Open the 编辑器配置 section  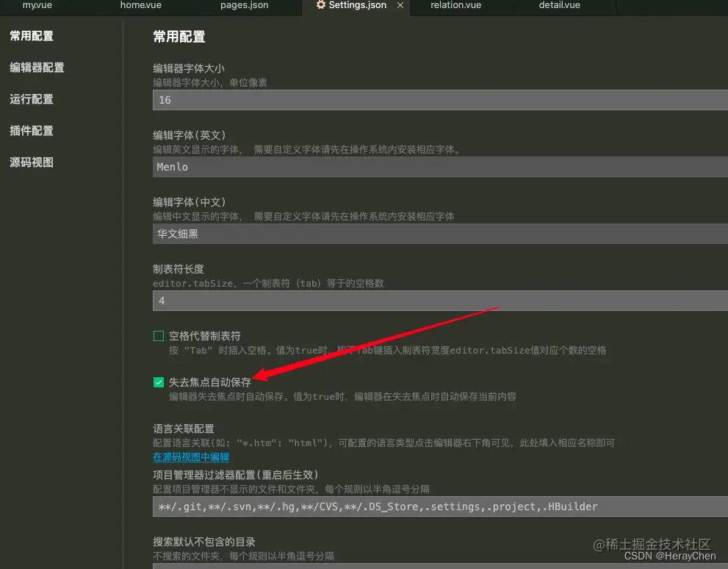[x=37, y=67]
